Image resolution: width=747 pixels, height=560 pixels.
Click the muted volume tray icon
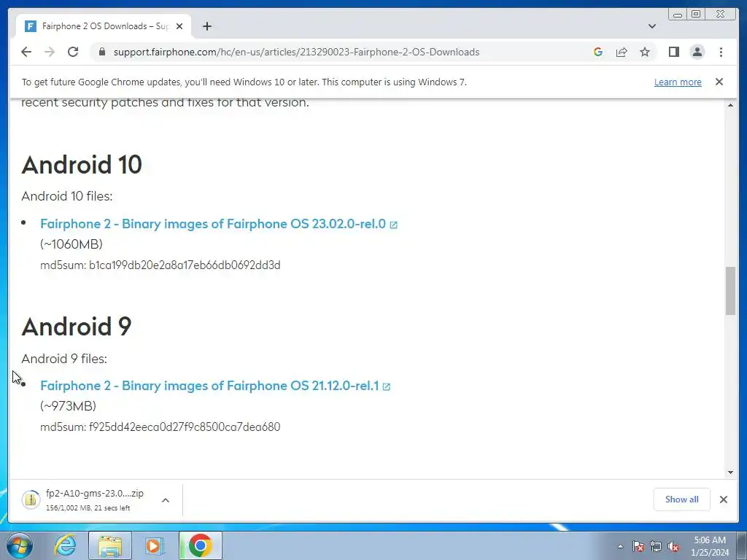point(673,546)
